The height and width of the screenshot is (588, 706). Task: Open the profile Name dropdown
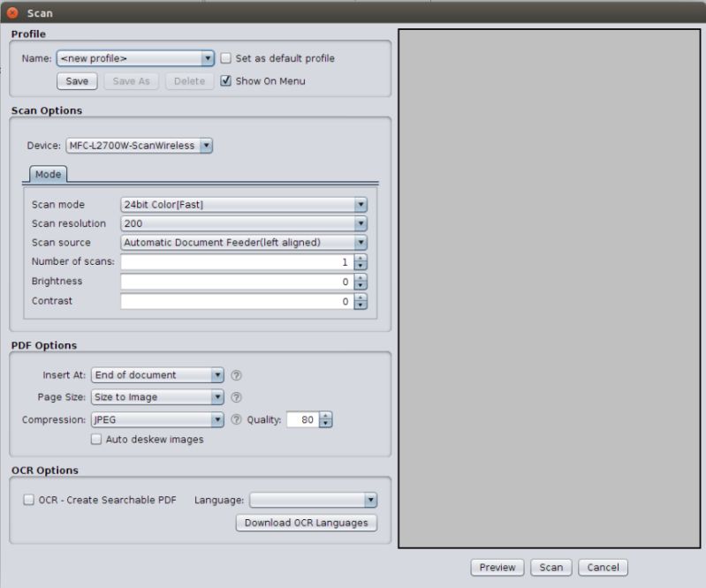pyautogui.click(x=135, y=58)
